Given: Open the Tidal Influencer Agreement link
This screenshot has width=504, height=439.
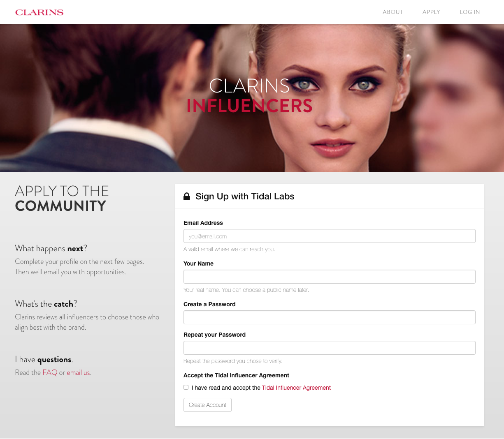Looking at the screenshot, I should tap(296, 388).
